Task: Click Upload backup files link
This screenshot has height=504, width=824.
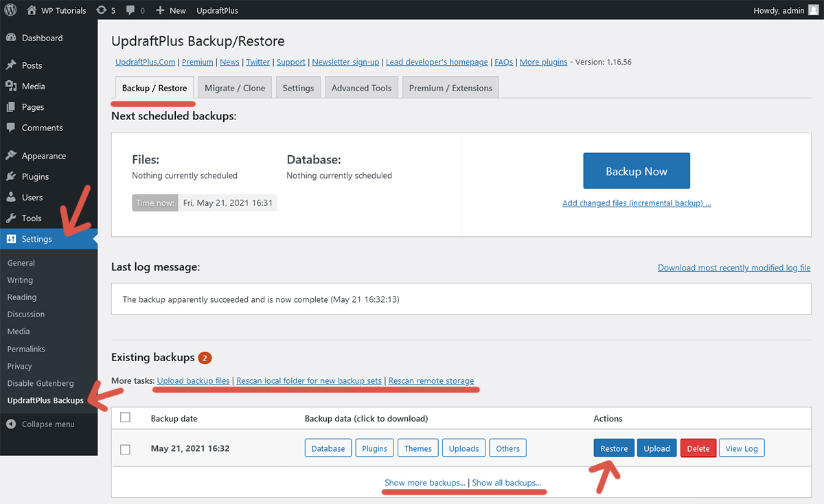Action: 194,380
